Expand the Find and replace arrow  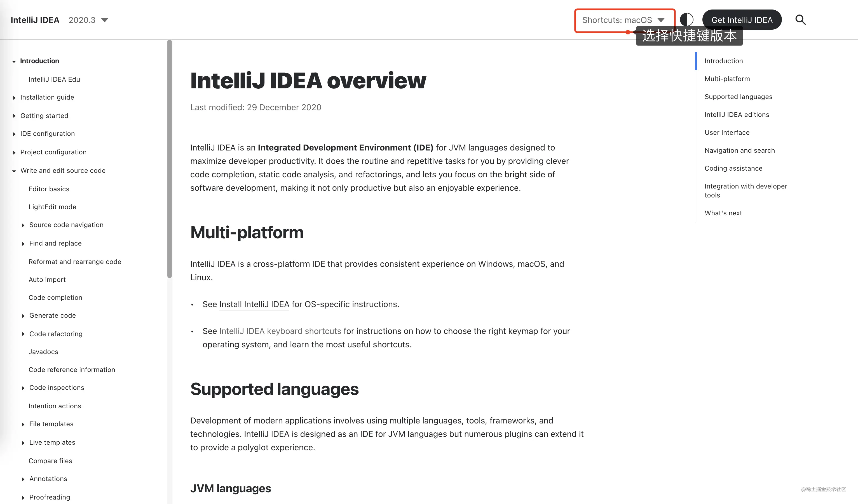point(23,244)
